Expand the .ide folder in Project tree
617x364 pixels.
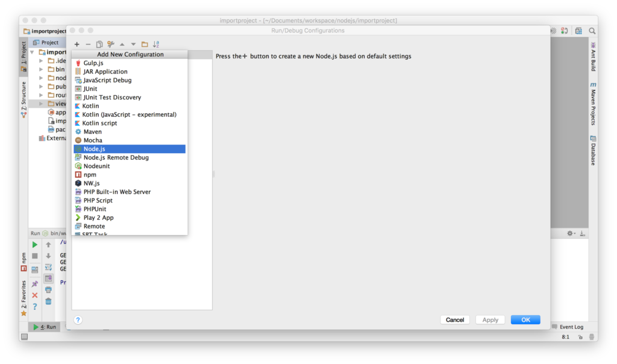[x=41, y=61]
